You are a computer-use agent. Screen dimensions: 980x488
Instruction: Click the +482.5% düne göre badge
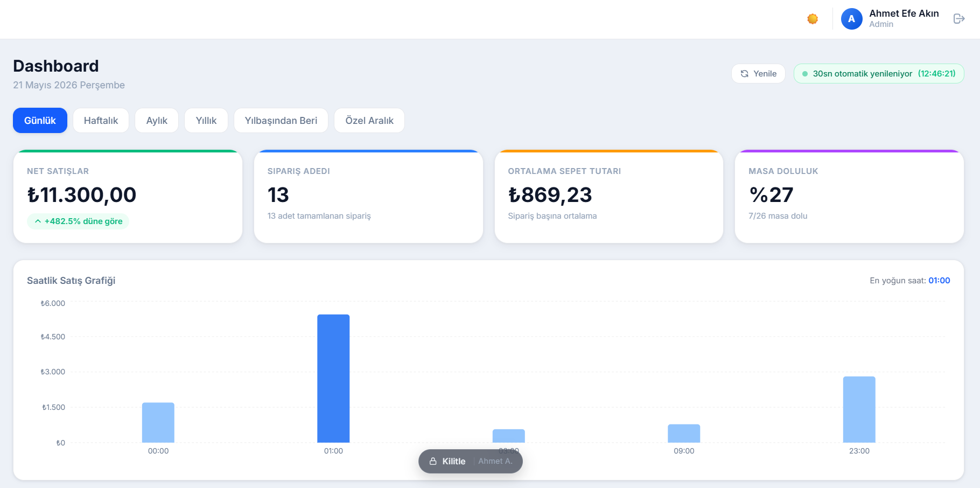pyautogui.click(x=78, y=221)
